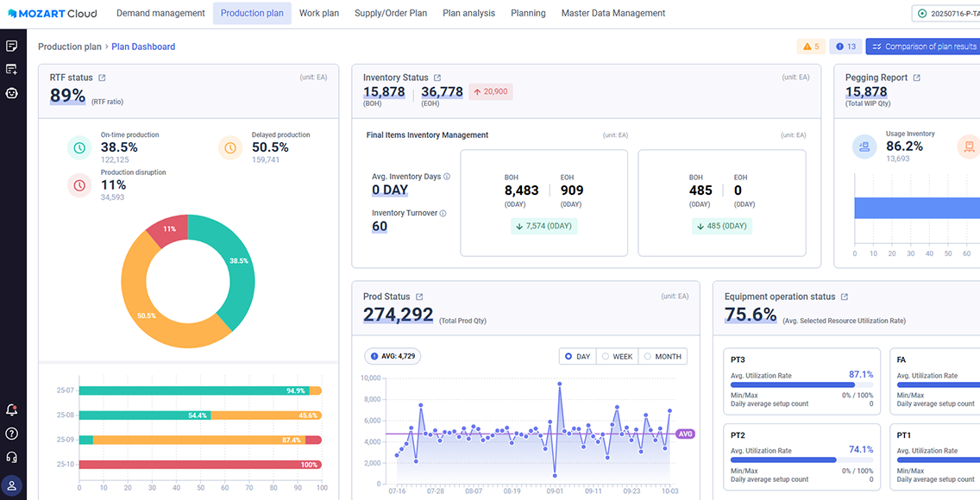Click the Production plan breadcrumb link
Image resolution: width=980 pixels, height=500 pixels.
click(x=69, y=47)
